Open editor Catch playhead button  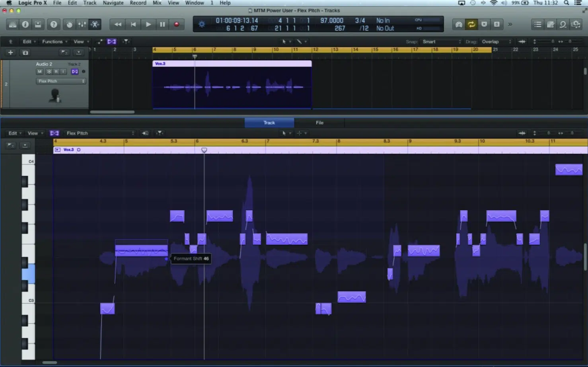(x=159, y=133)
